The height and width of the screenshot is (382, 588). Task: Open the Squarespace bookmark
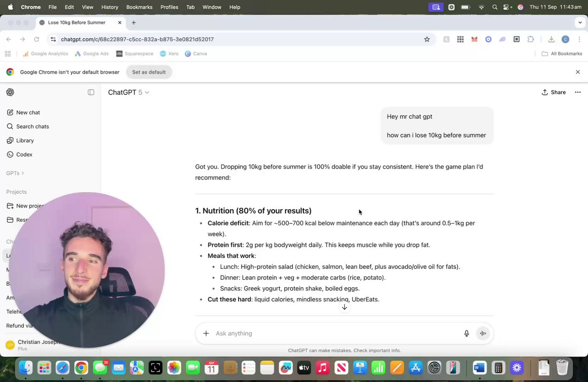pyautogui.click(x=135, y=54)
